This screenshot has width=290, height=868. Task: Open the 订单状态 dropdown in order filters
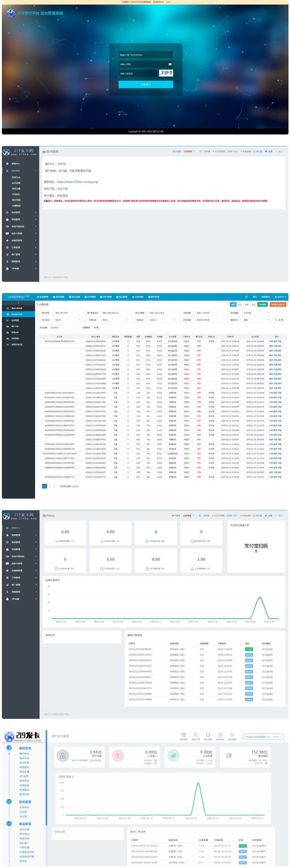(114, 320)
